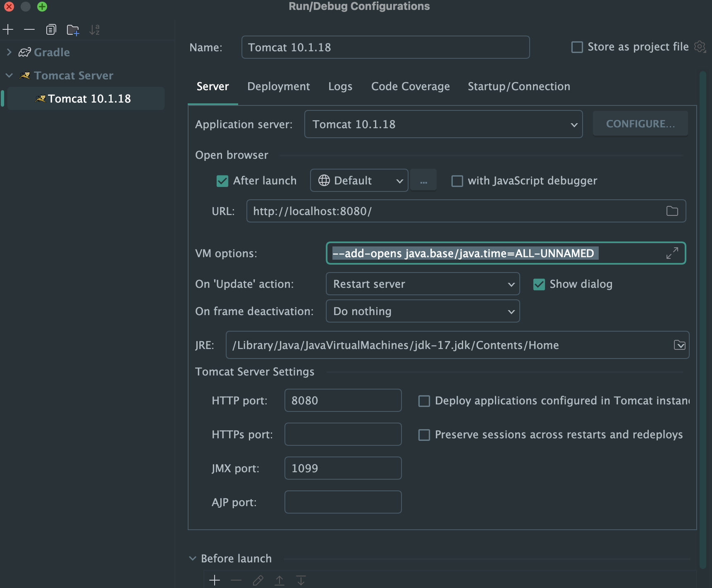Open the Code Coverage tab

click(411, 86)
